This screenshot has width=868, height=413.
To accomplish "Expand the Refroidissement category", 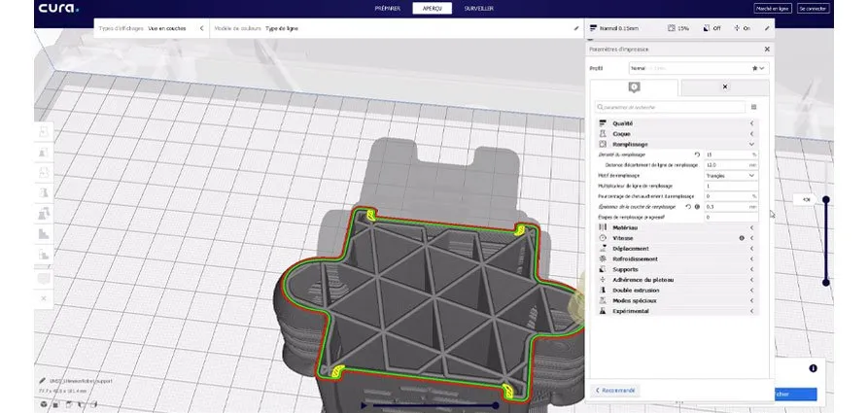I will point(677,259).
